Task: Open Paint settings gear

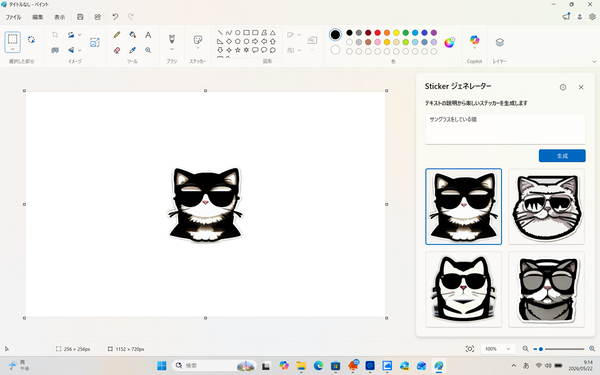Action: pyautogui.click(x=592, y=16)
